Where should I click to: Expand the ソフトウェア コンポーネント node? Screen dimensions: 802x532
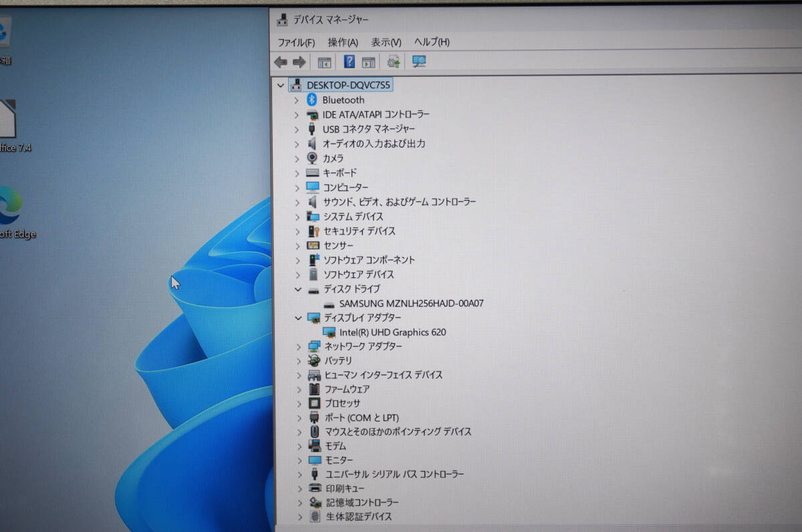(298, 260)
